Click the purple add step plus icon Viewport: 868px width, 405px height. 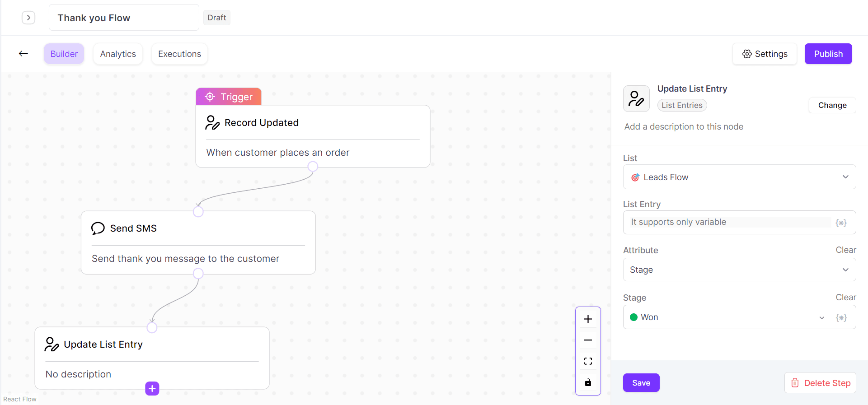click(152, 388)
